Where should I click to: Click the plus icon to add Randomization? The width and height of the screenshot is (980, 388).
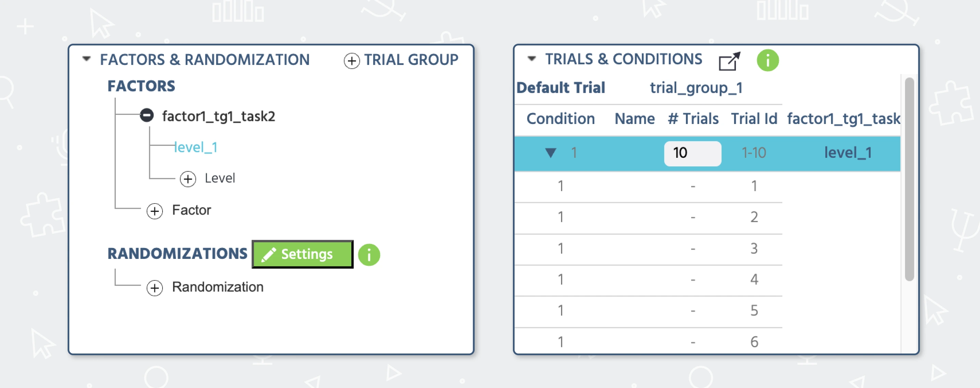(x=154, y=288)
